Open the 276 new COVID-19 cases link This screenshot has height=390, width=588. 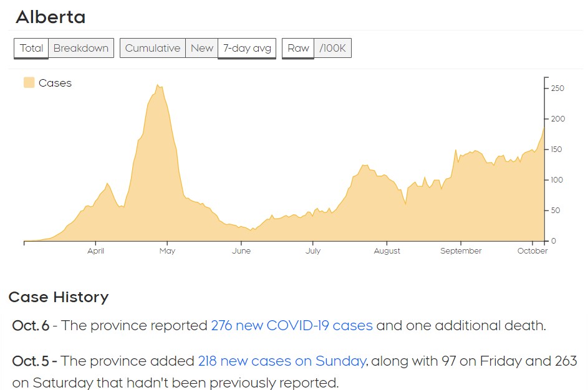(292, 325)
